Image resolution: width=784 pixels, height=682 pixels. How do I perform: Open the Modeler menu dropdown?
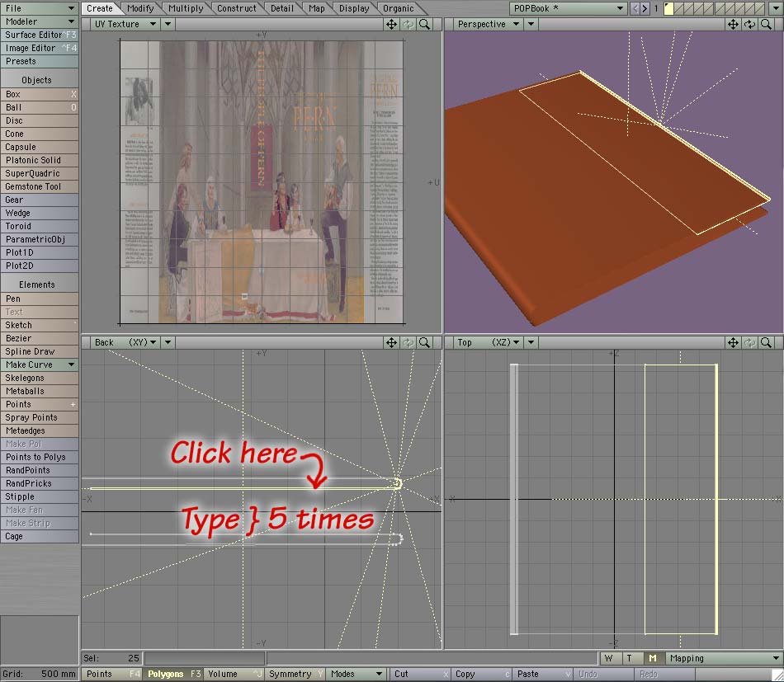[x=39, y=21]
